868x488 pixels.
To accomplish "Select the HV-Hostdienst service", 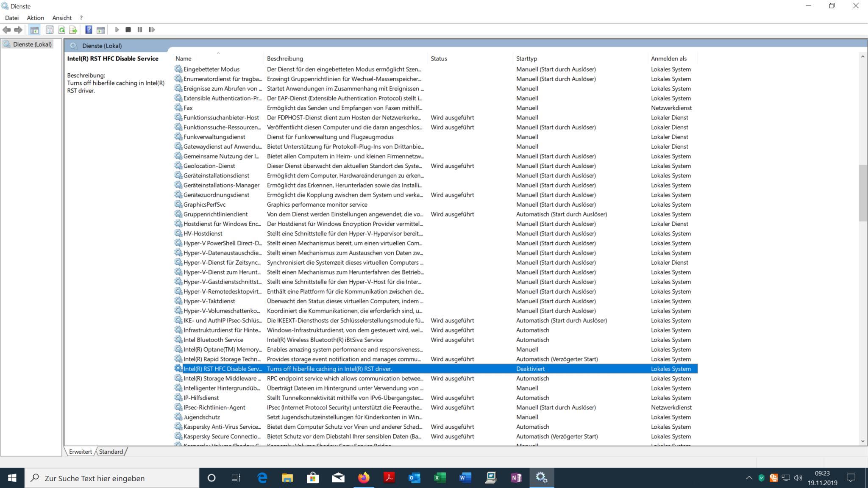I will click(436, 233).
